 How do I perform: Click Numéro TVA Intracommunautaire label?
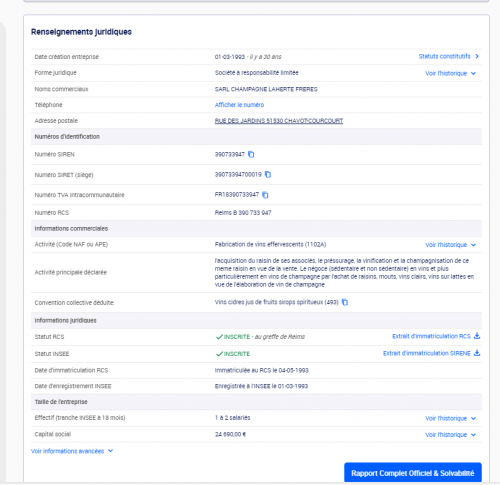79,195
